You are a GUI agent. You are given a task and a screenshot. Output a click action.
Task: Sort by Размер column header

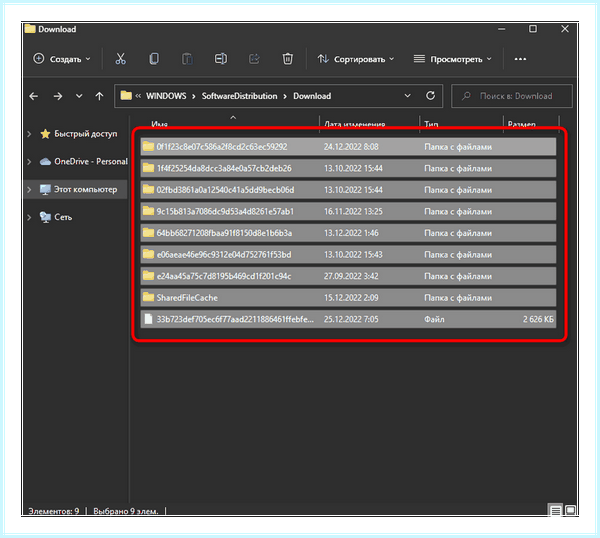pos(522,124)
